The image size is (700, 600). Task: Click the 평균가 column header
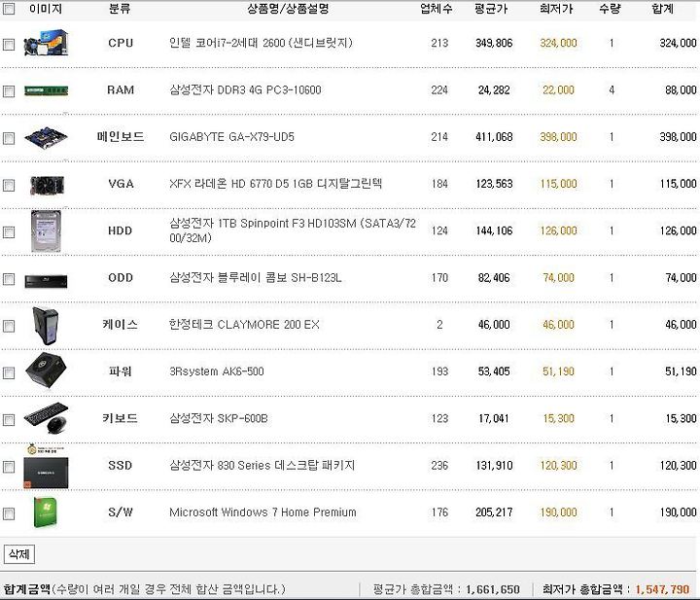[491, 9]
